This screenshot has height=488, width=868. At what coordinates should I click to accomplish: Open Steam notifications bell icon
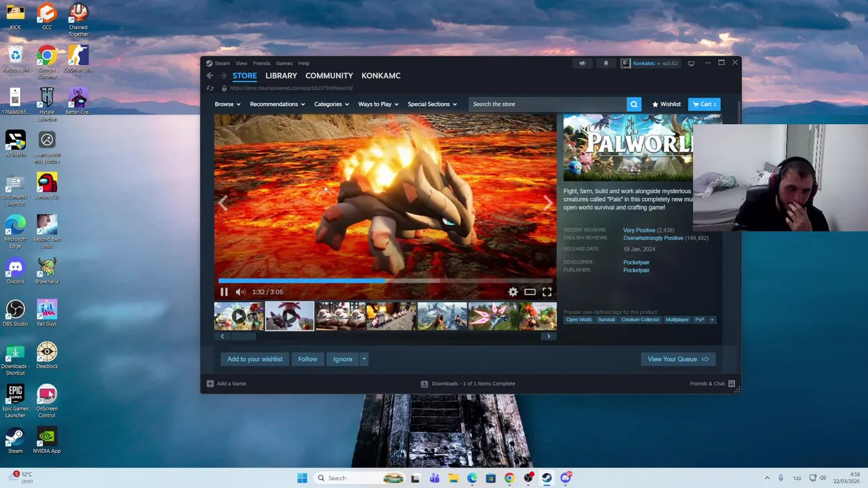(x=606, y=64)
